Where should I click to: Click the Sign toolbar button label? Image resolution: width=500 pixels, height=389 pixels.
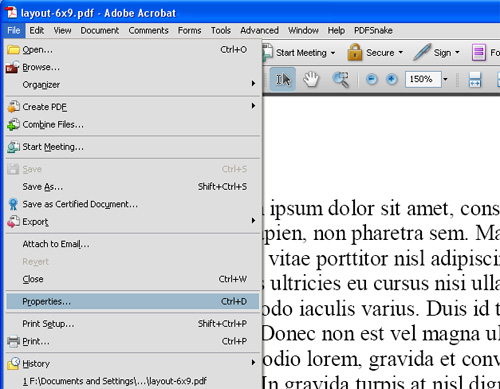(442, 53)
